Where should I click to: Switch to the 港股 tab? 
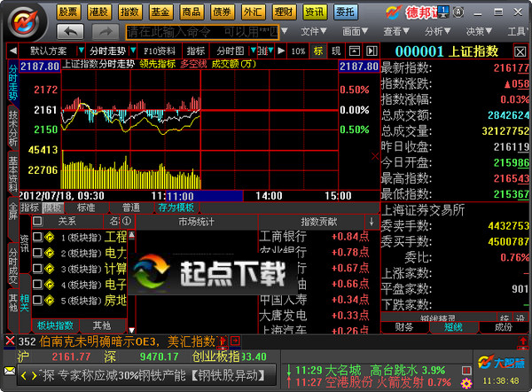click(98, 12)
